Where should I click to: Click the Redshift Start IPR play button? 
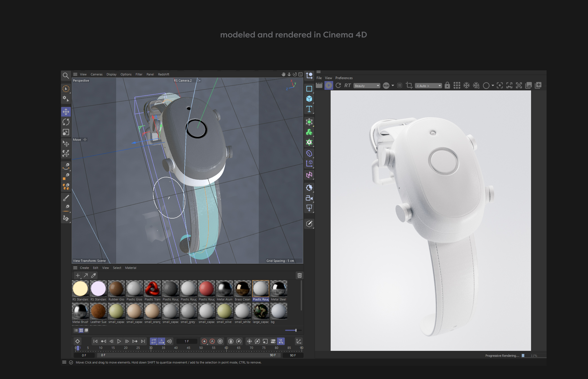pos(329,85)
